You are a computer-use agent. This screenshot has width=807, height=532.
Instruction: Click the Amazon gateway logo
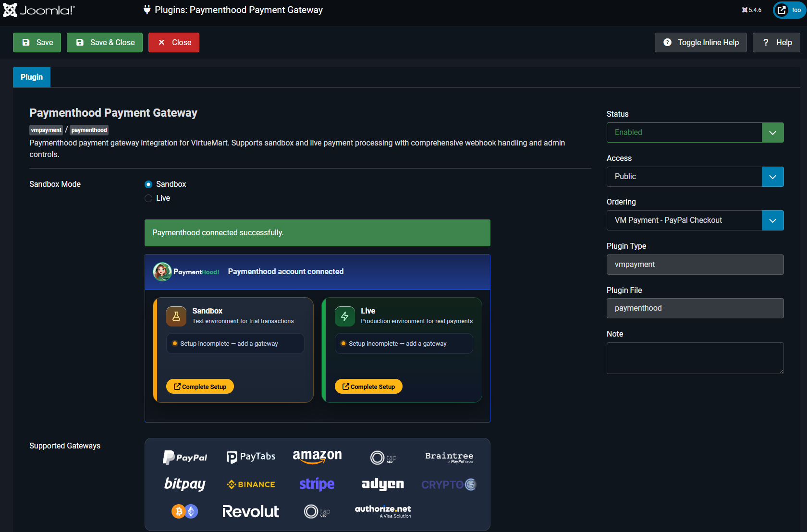[317, 457]
